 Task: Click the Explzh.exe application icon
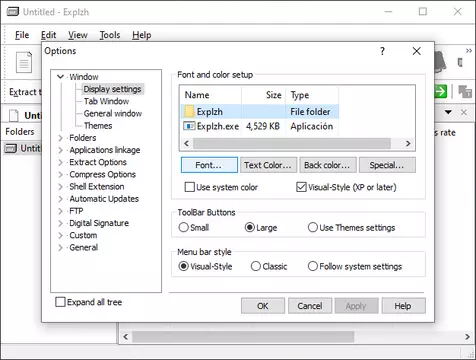(x=189, y=126)
